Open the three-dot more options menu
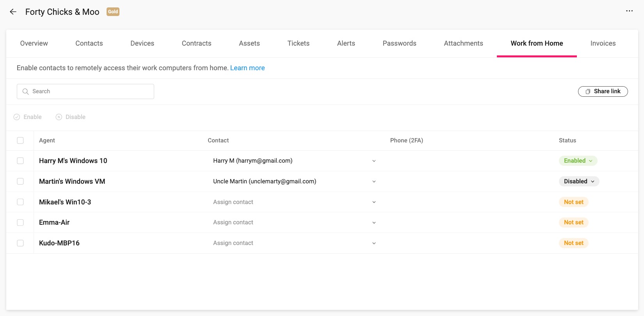Viewport: 644px width, 316px height. (629, 11)
